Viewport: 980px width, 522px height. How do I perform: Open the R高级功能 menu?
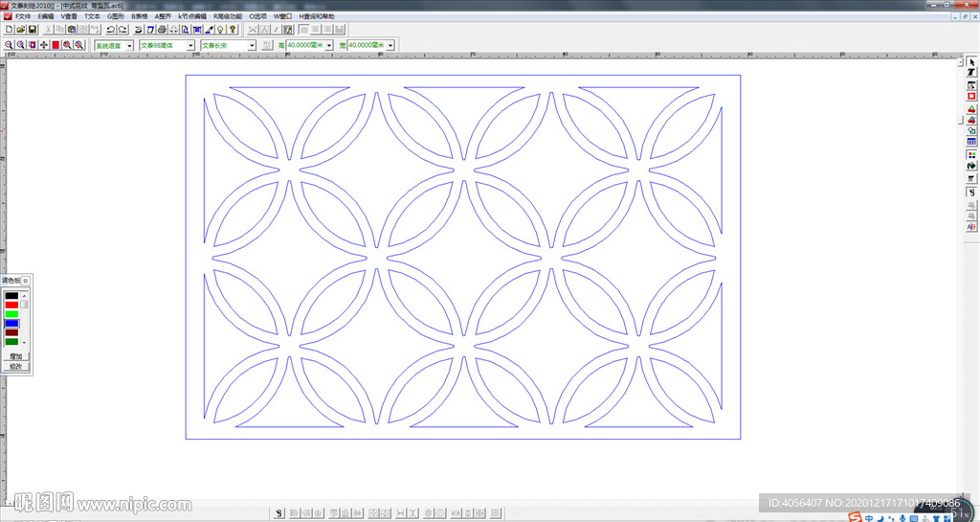pyautogui.click(x=229, y=16)
